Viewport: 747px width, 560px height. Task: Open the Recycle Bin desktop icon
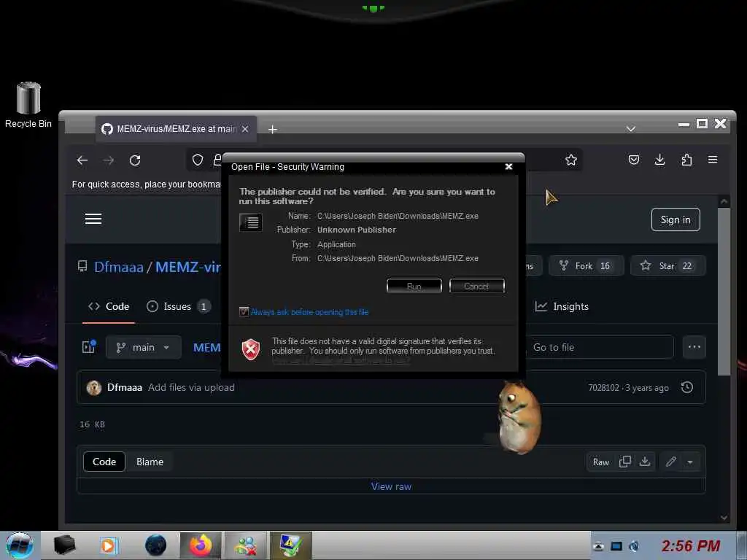tap(28, 105)
